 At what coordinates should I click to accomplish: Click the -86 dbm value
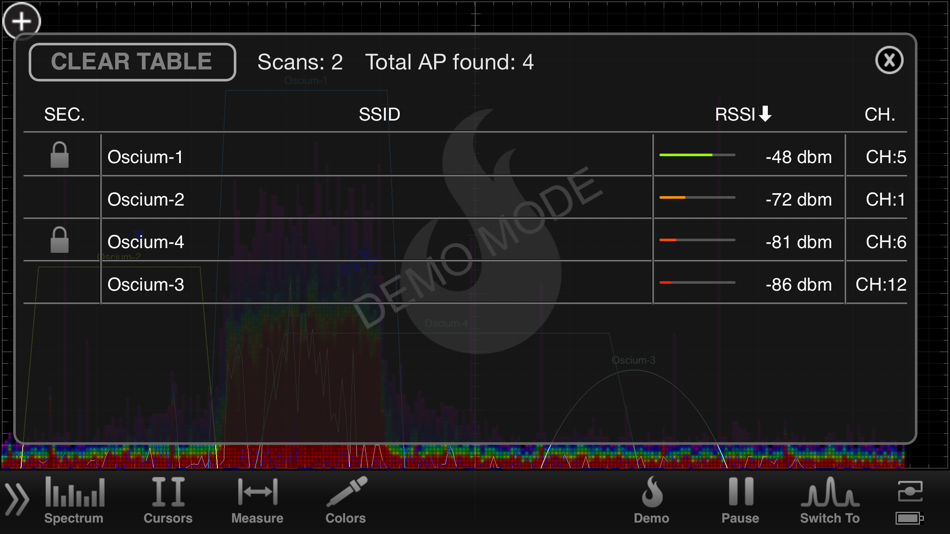[799, 284]
